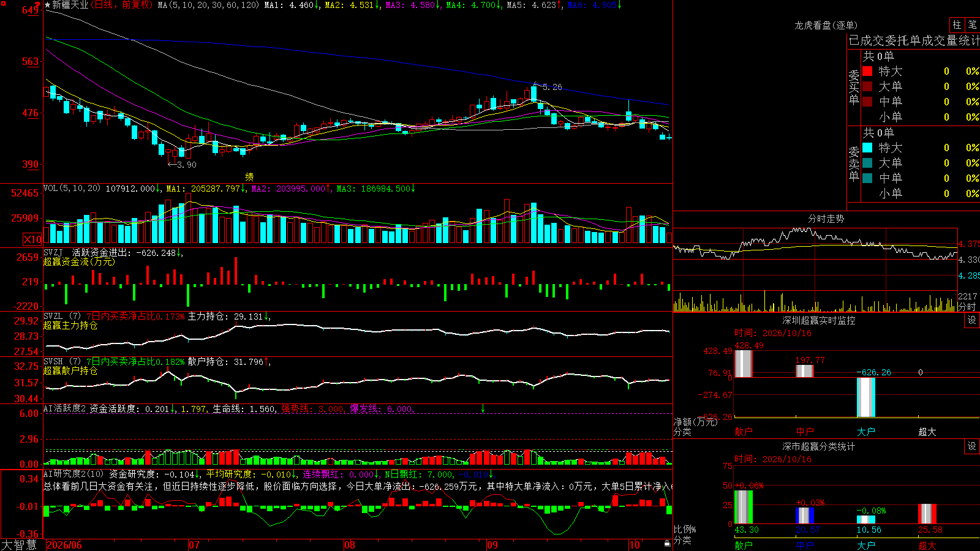The width and height of the screenshot is (980, 551).
Task: Click the 超赢散户持仓 label
Action: click(70, 370)
